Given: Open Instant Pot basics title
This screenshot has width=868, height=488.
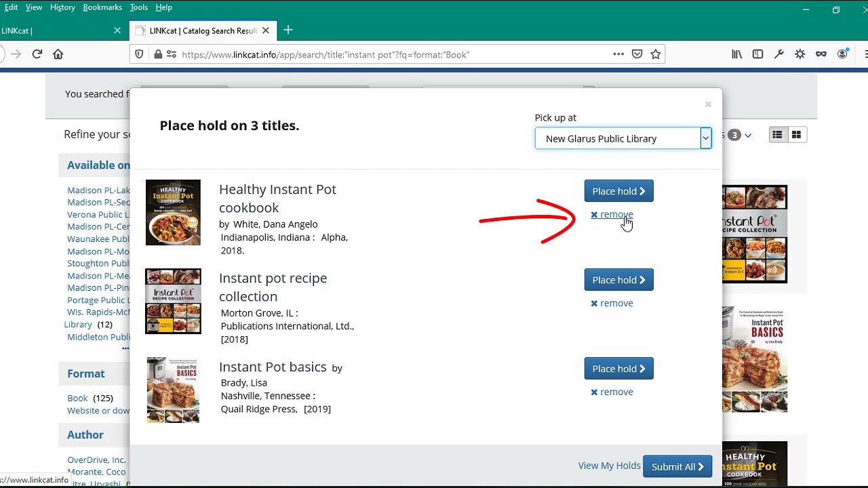Looking at the screenshot, I should click(x=273, y=367).
